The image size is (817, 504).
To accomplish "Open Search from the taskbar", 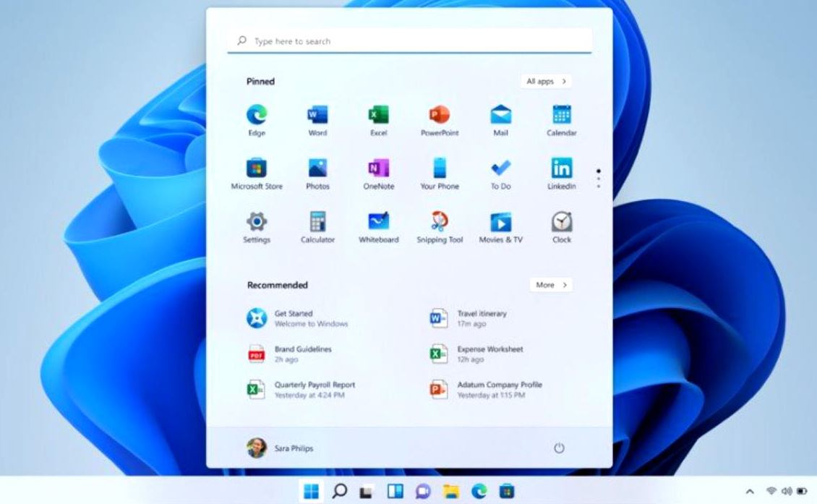I will 340,491.
